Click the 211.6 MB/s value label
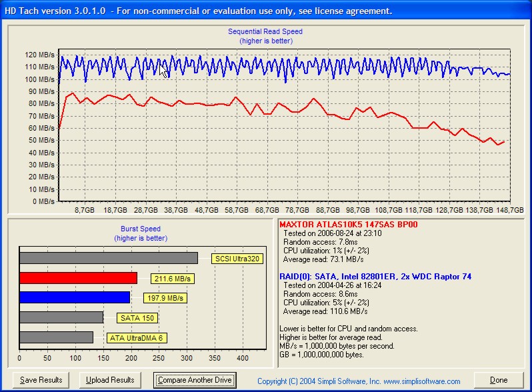The width and height of the screenshot is (532, 392). pos(173,279)
